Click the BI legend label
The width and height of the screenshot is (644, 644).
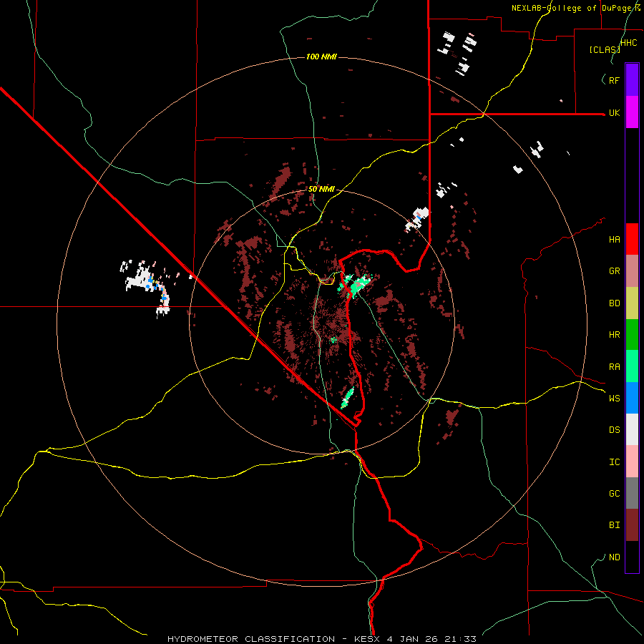(614, 525)
